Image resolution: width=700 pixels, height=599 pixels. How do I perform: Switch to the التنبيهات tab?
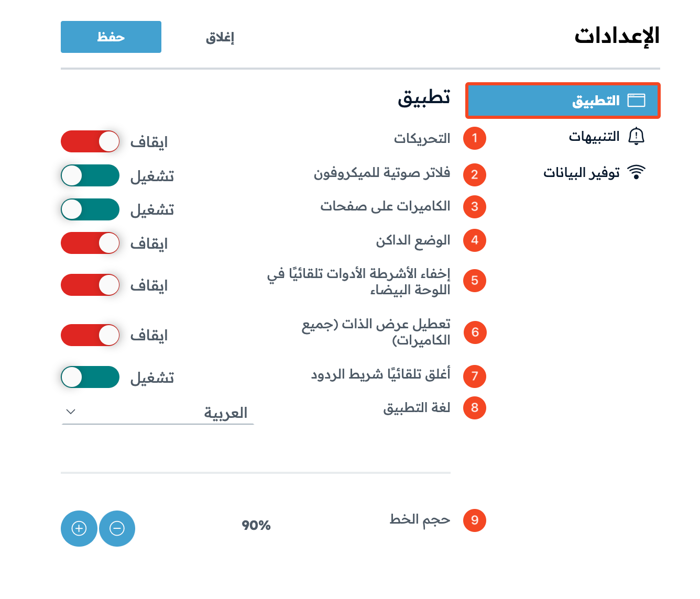coord(607,137)
